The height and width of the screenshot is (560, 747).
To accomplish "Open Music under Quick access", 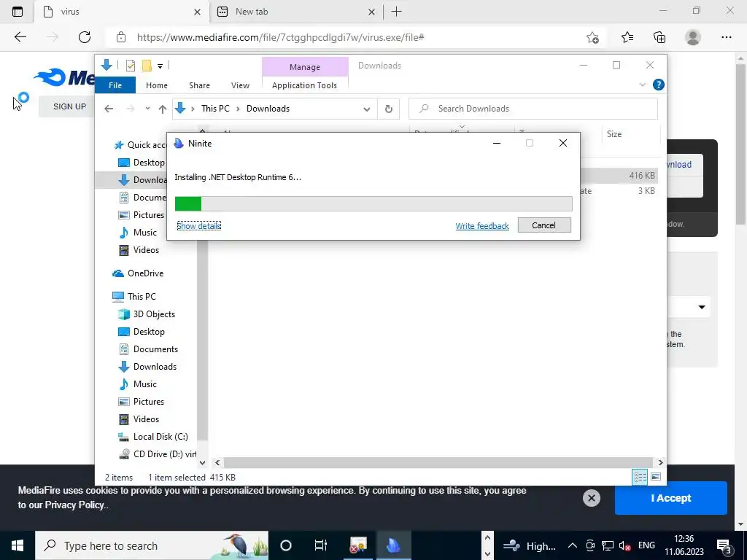I will 138,233.
